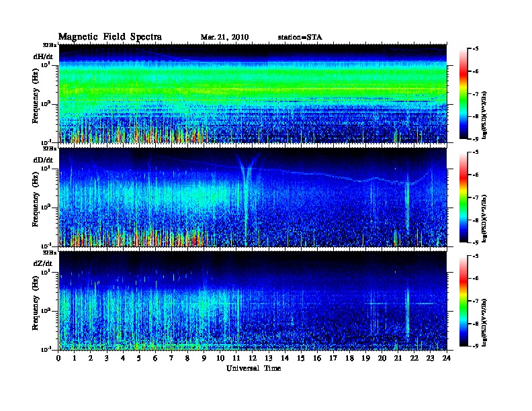532x411 pixels.
Task: Click the hour "1" tick label
Action: [x=75, y=358]
